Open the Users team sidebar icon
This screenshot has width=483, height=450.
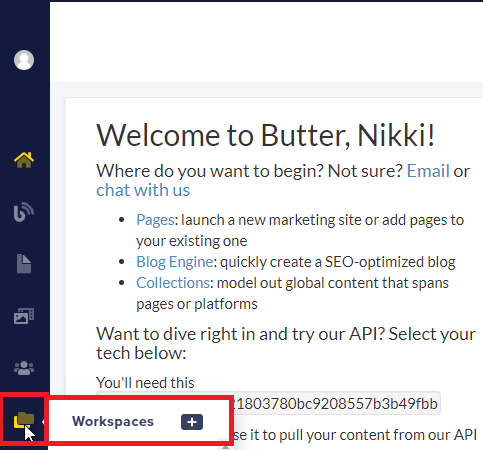pos(24,368)
